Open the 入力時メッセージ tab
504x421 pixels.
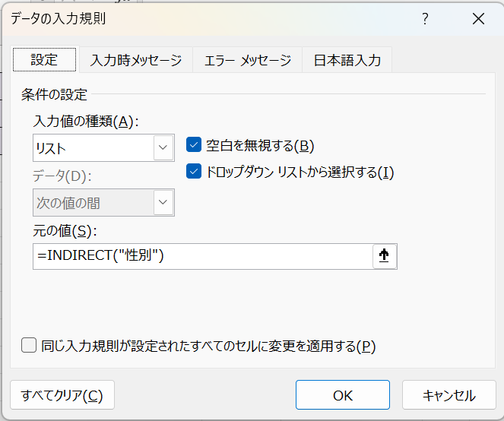pos(135,60)
